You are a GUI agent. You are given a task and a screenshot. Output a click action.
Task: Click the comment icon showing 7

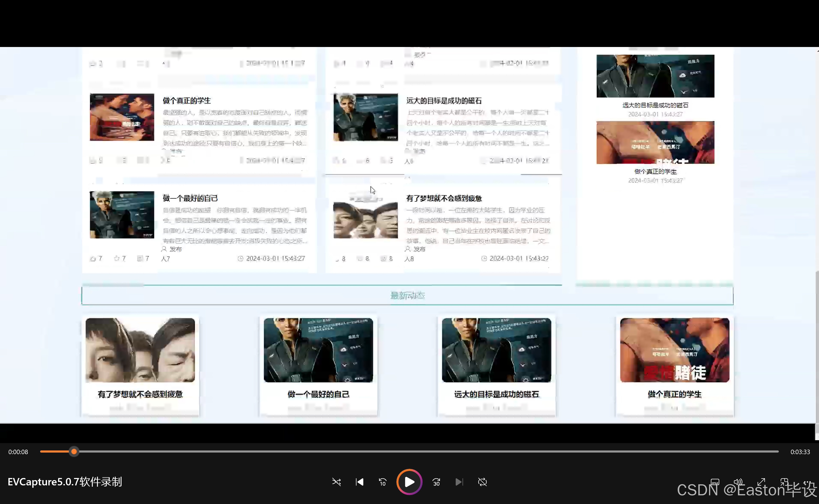(x=140, y=258)
